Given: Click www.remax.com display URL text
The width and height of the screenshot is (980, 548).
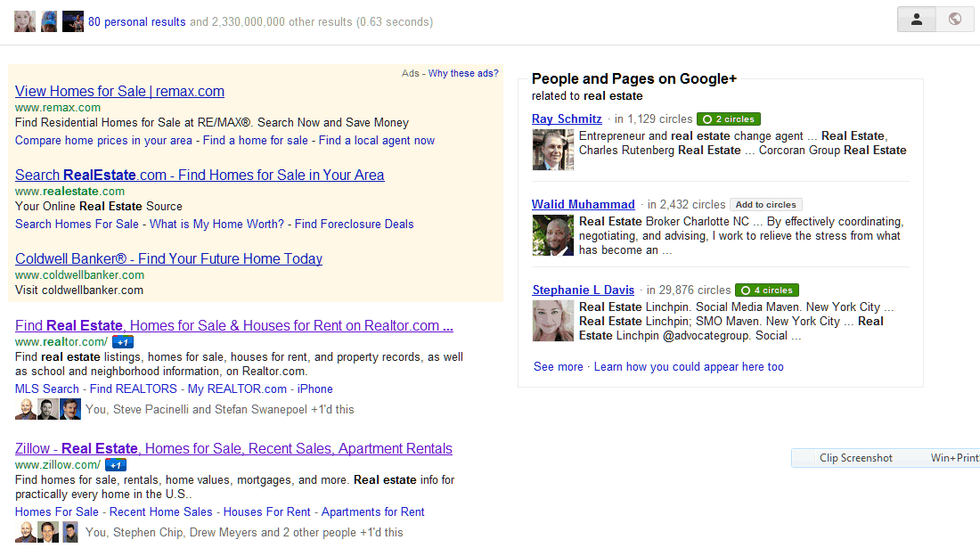Looking at the screenshot, I should pos(58,108).
